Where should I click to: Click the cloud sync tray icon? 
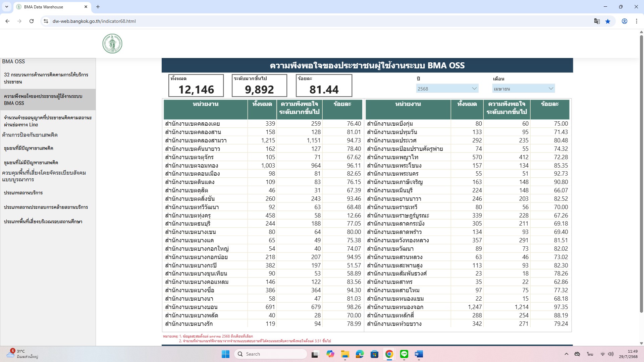coord(577,354)
